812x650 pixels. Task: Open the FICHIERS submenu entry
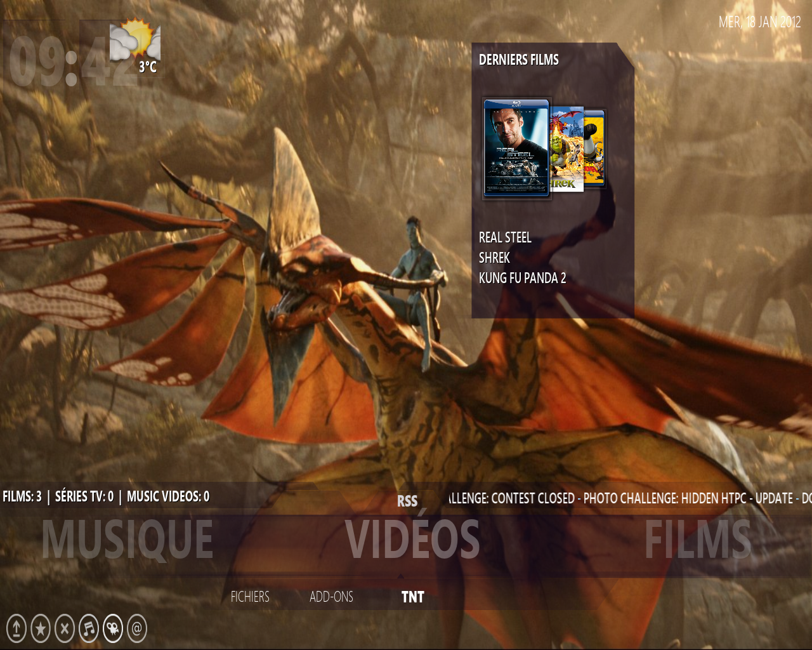click(x=250, y=597)
